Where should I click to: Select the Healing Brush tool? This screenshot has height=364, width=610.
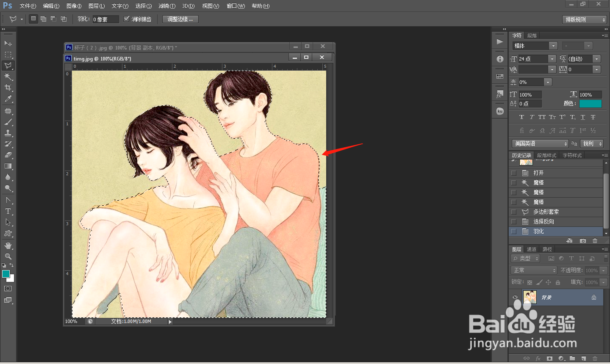(x=8, y=111)
